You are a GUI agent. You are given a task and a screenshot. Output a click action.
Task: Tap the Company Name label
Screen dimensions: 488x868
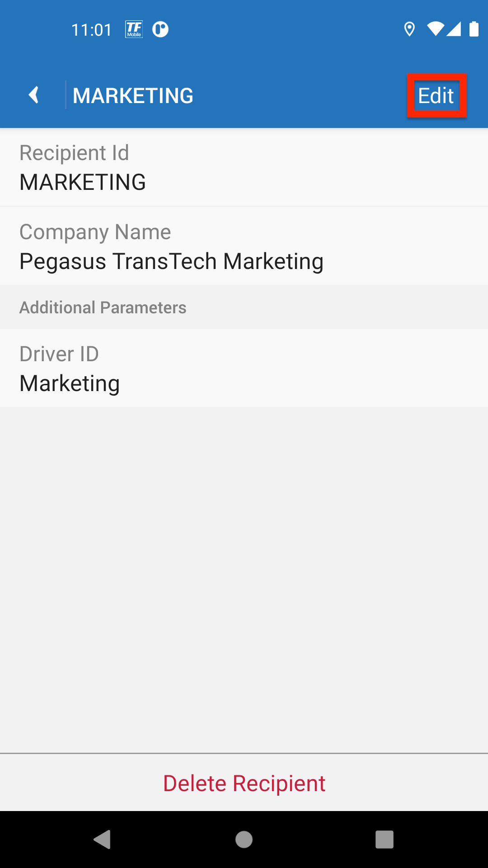click(x=95, y=232)
